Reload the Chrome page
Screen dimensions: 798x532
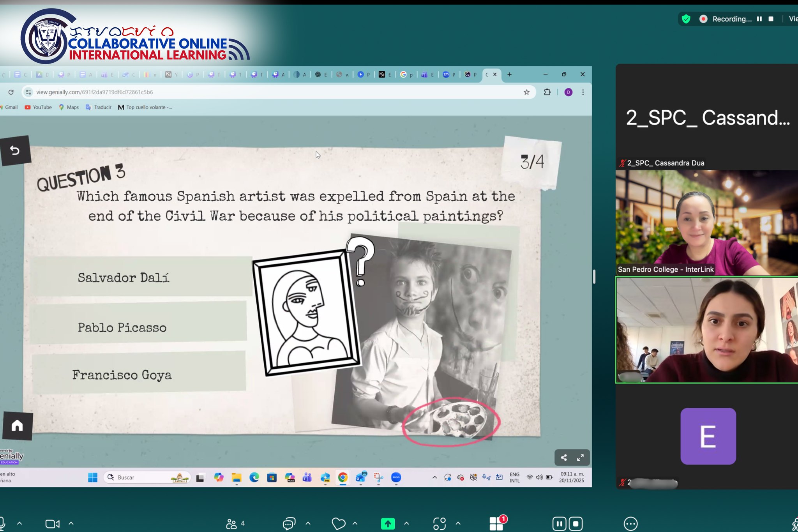click(11, 92)
